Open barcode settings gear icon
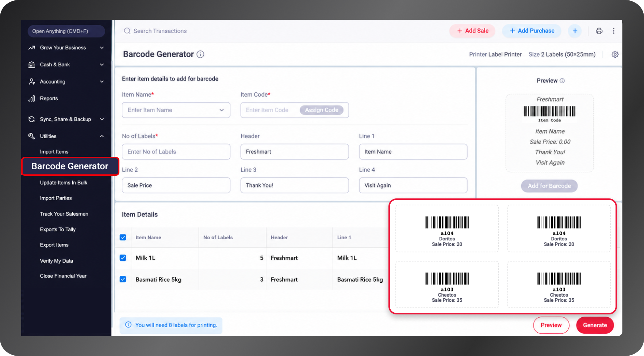The height and width of the screenshot is (356, 644). click(615, 54)
